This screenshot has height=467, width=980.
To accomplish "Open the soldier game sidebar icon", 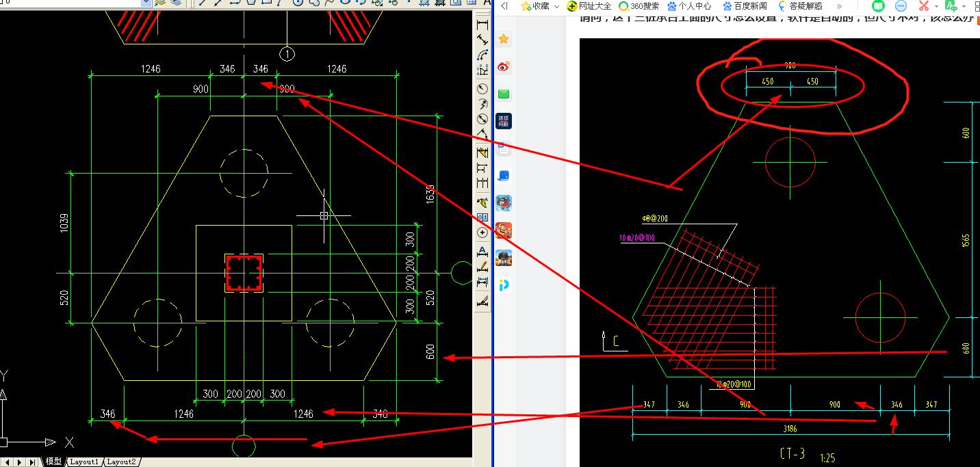I will (x=504, y=258).
